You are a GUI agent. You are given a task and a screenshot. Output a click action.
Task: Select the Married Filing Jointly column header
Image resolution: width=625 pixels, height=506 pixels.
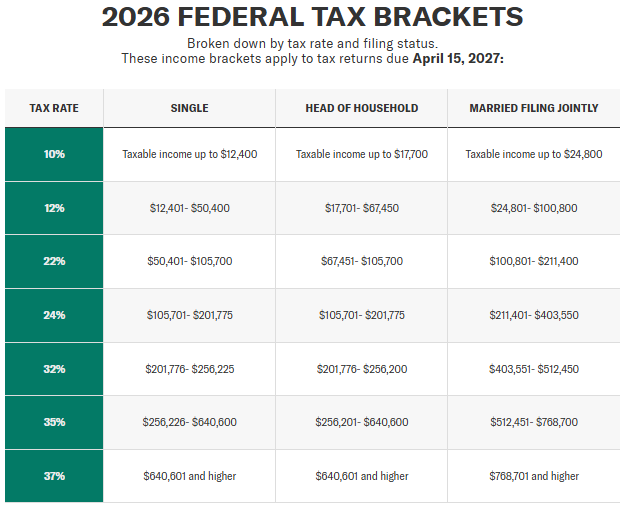[534, 108]
